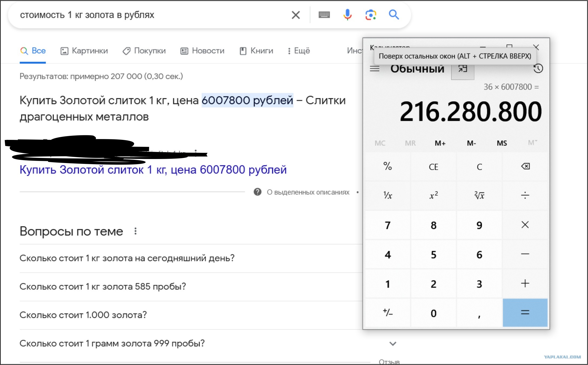The height and width of the screenshot is (365, 588).
Task: Click the multiply operator key
Action: tap(525, 225)
